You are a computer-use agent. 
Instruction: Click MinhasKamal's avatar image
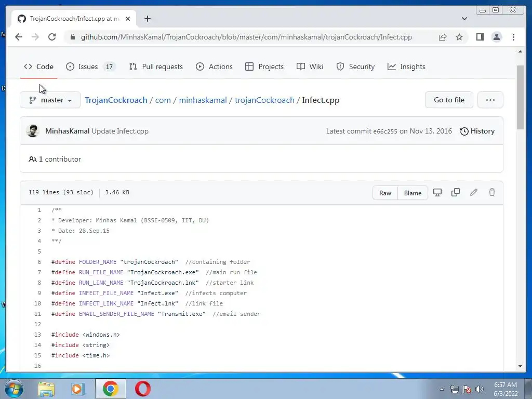click(33, 131)
